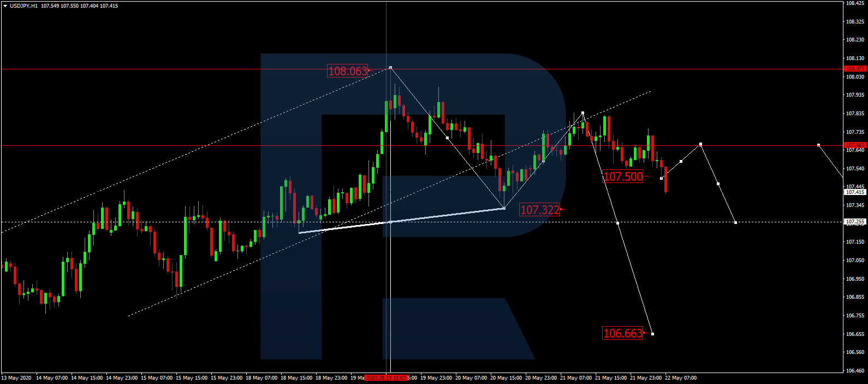868x384 pixels.
Task: Click the chart menu triangle beside USDJPY,H1
Action: tap(5, 6)
